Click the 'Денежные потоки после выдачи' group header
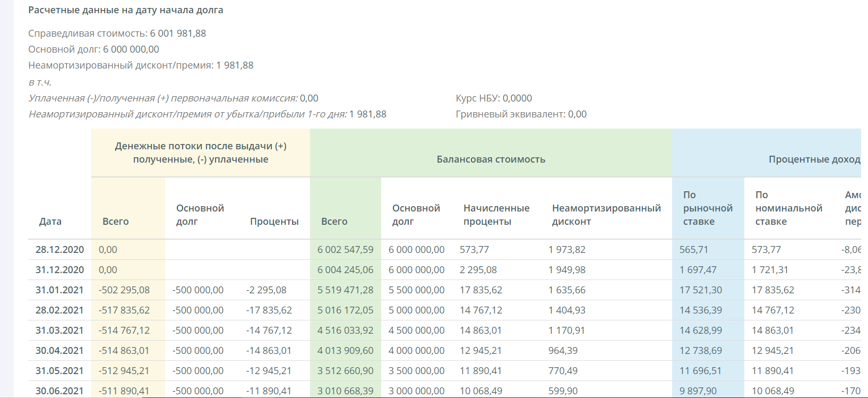Viewport: 868px width, 398px height. click(201, 153)
